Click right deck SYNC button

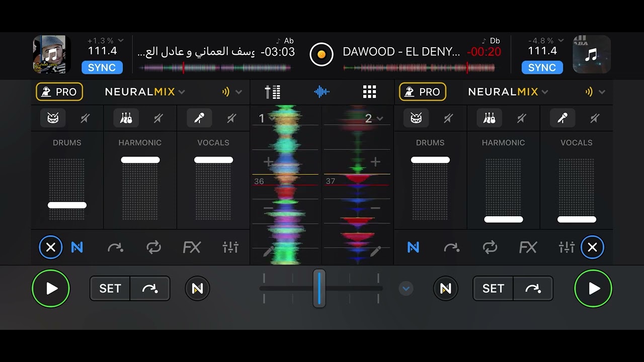pyautogui.click(x=542, y=67)
